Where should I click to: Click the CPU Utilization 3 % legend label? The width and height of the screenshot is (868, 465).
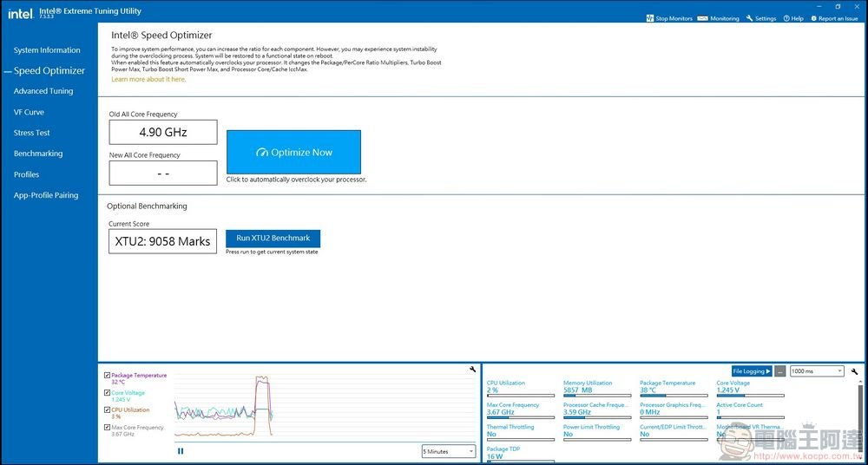click(x=130, y=414)
